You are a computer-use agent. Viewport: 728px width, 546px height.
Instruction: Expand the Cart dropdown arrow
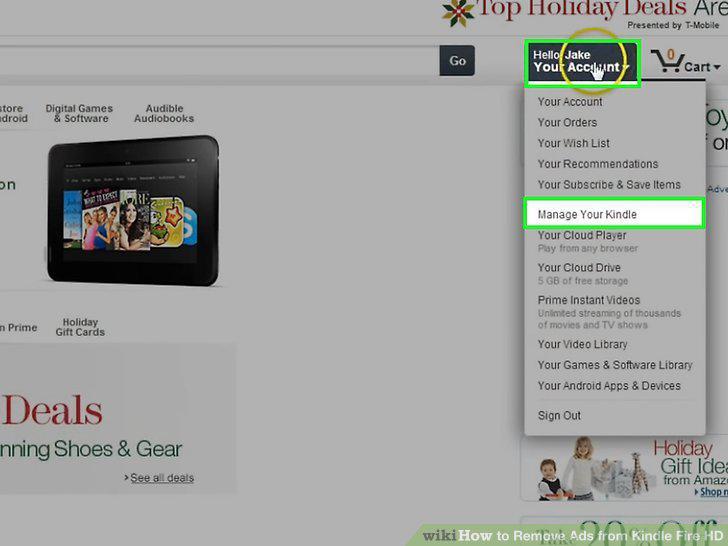point(717,67)
